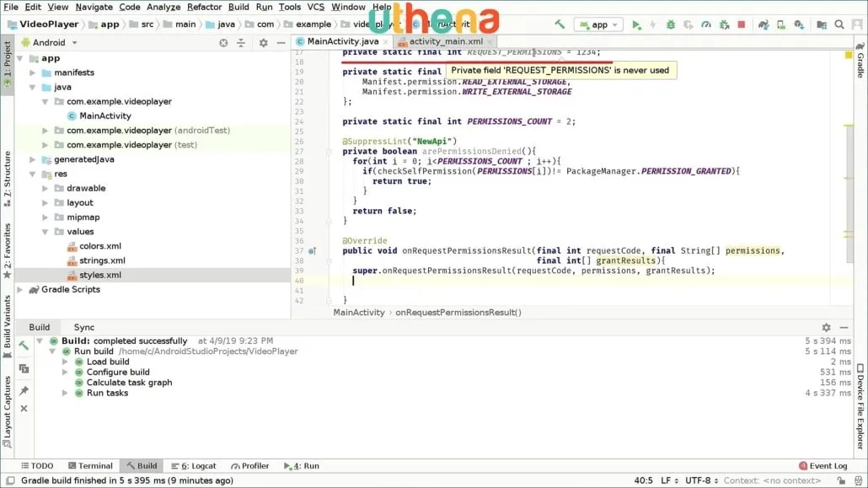Click scroll from source target icon
Screen dimensions: 868x488
[223, 43]
